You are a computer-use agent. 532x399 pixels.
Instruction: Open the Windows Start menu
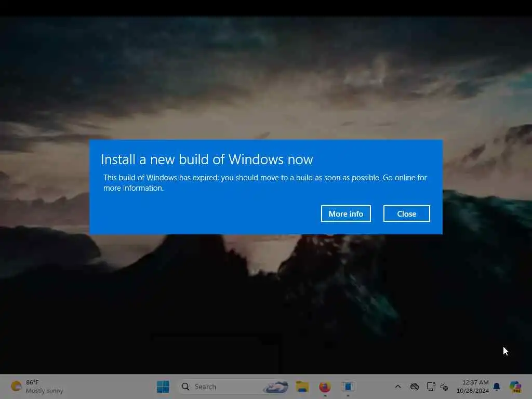[x=163, y=387]
